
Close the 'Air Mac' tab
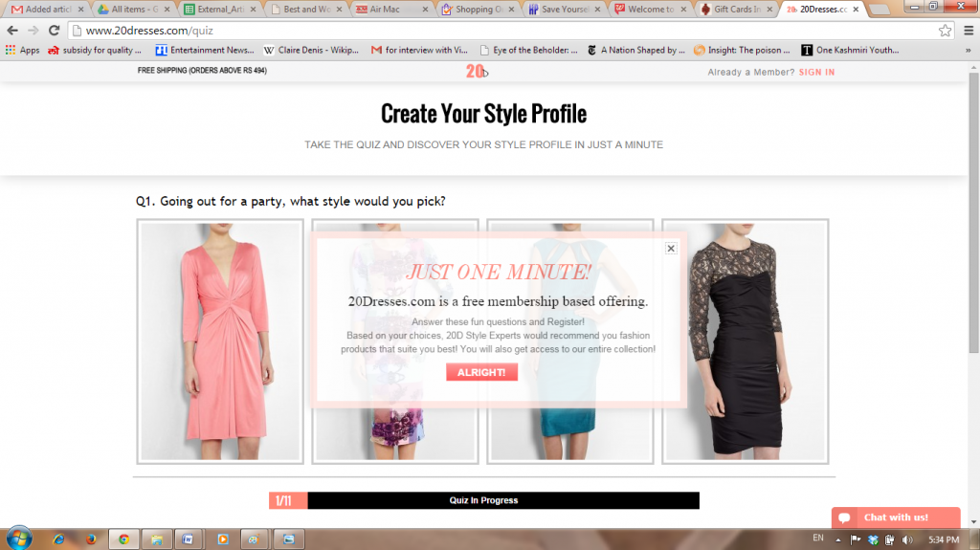point(426,10)
